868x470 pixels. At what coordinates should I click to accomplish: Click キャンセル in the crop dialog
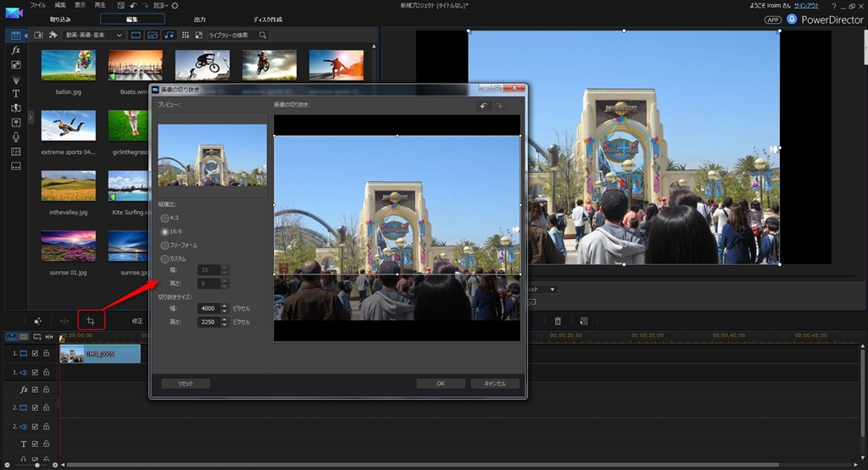[494, 383]
